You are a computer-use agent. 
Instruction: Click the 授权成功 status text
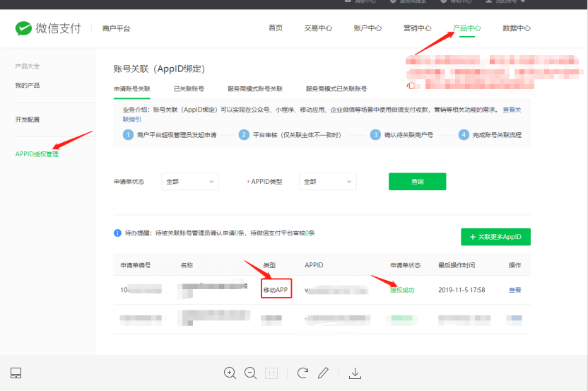point(402,290)
